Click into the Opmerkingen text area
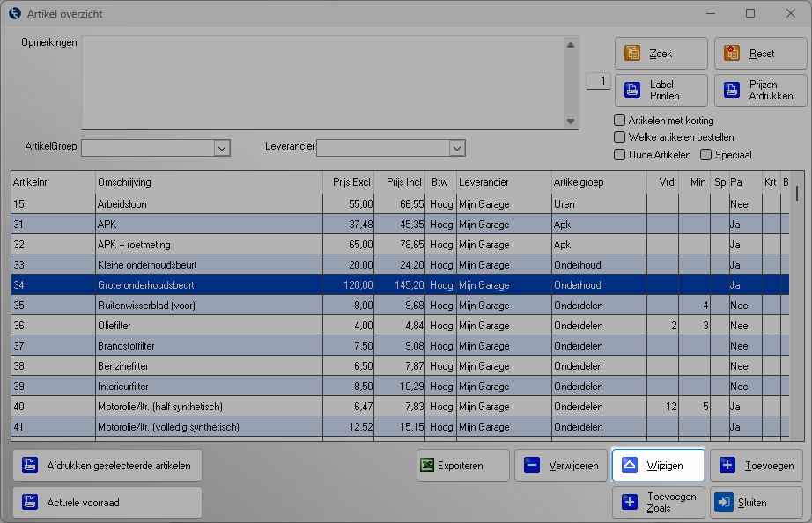The height and width of the screenshot is (523, 812). [x=322, y=83]
